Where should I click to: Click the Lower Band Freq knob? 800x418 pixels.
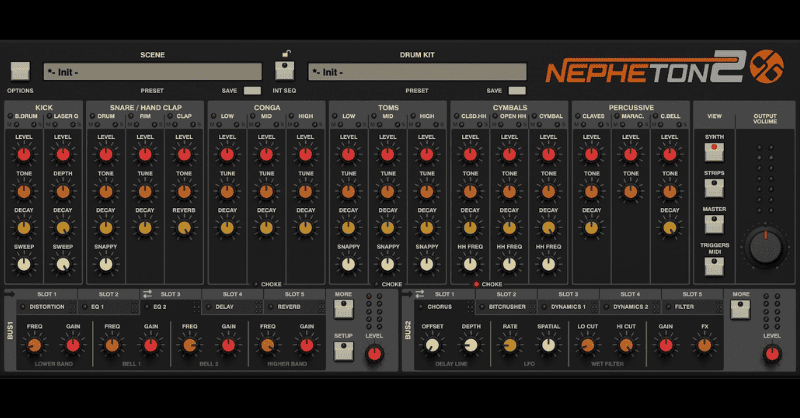[x=34, y=345]
